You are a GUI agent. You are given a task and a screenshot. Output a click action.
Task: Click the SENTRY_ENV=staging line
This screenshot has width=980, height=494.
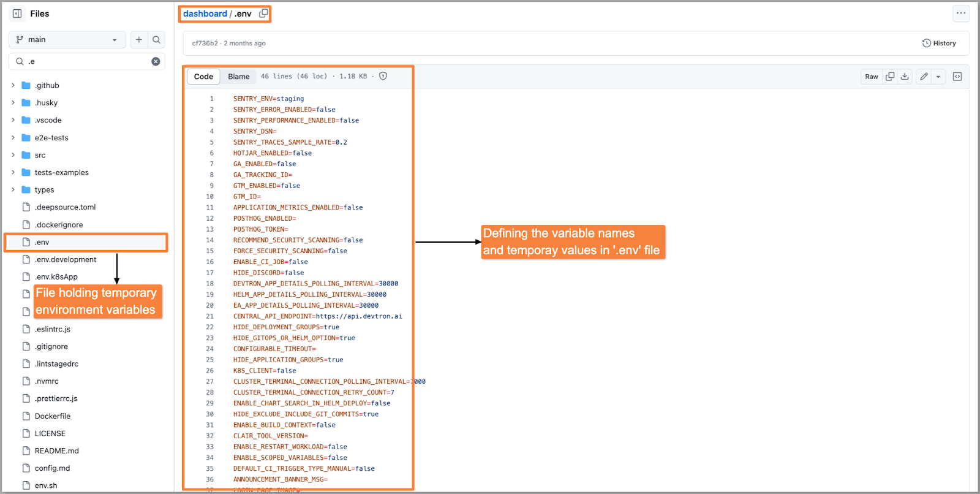click(x=268, y=99)
